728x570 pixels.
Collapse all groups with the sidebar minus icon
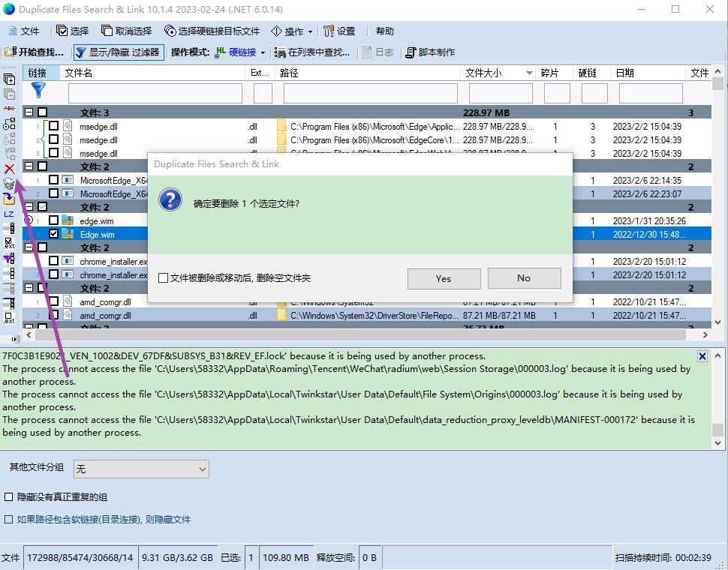click(9, 94)
